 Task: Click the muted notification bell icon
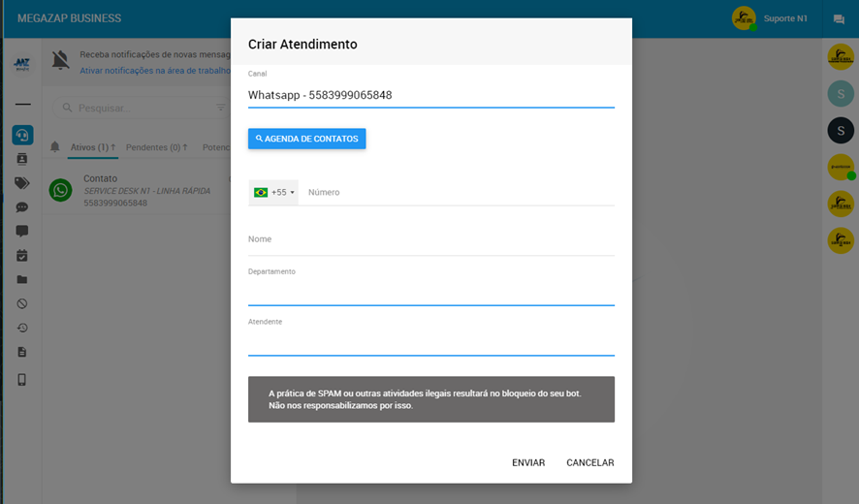(x=60, y=61)
